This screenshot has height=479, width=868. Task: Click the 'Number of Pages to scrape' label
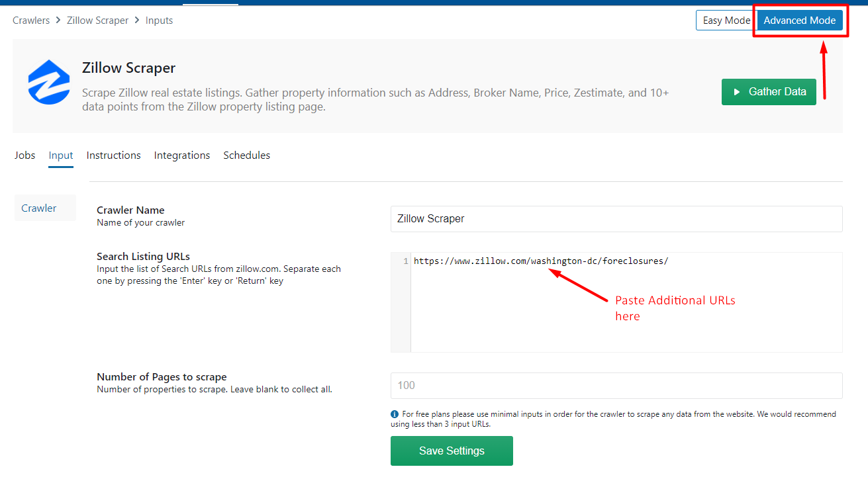[x=162, y=377]
